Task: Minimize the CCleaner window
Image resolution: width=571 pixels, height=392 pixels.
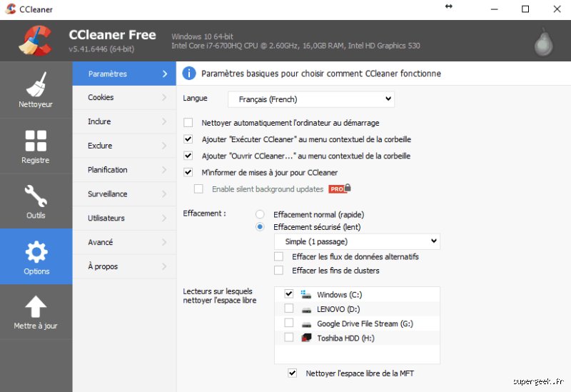Action: (x=494, y=9)
